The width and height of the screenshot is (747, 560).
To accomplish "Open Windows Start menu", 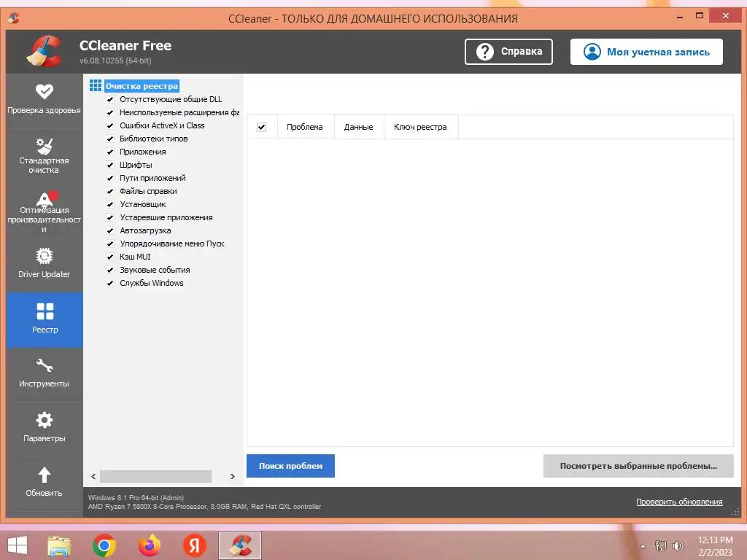I will coord(18,545).
